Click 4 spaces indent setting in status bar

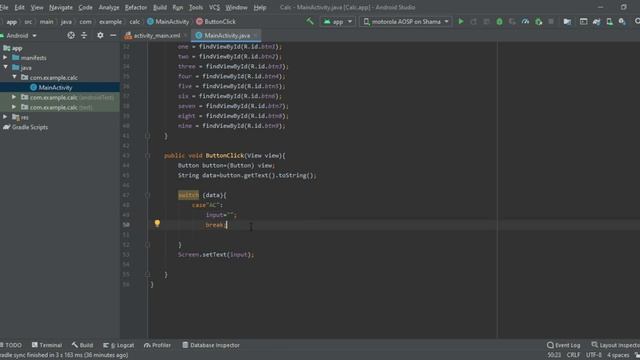pyautogui.click(x=618, y=355)
